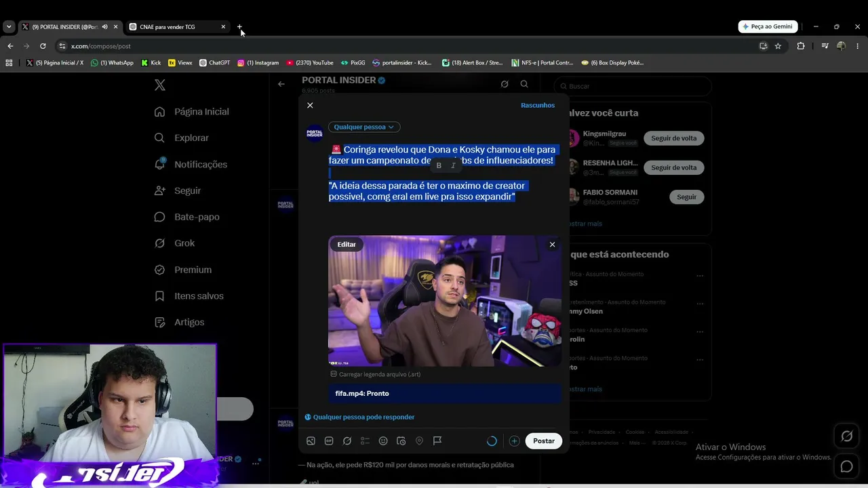Add another post with plus button
868x488 pixels.
point(514,441)
